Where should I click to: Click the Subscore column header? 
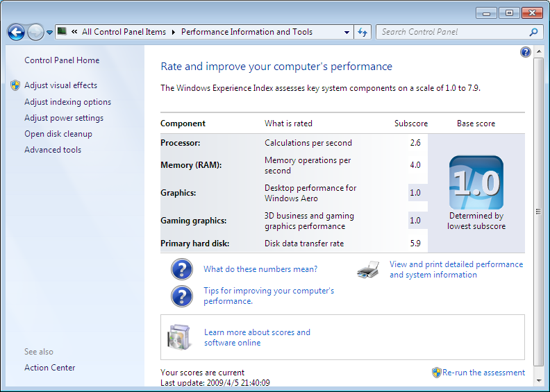coord(411,123)
